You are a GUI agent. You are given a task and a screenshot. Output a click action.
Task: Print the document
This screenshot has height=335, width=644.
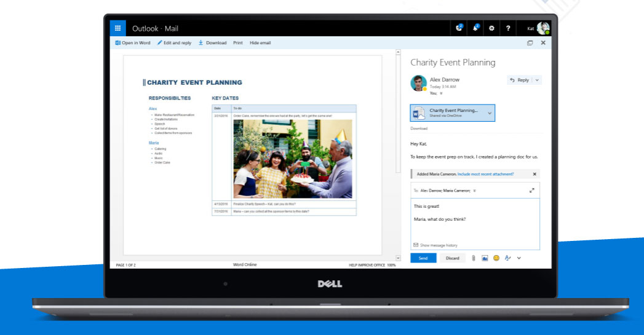point(238,42)
